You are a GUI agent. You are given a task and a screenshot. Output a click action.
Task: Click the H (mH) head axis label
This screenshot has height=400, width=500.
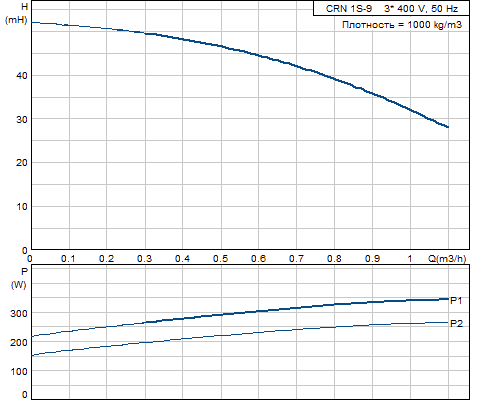(x=16, y=13)
